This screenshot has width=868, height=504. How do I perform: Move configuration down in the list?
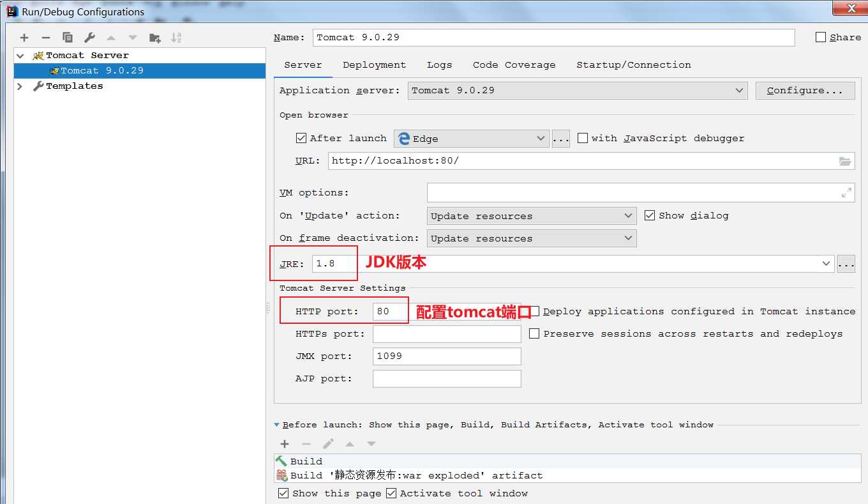coord(133,38)
